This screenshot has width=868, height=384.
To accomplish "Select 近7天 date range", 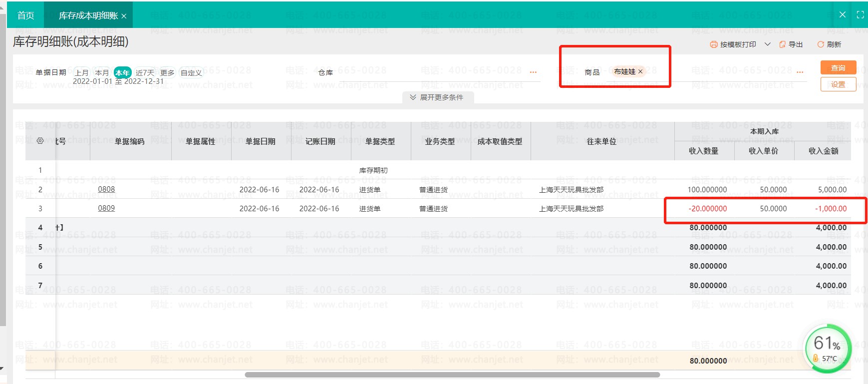I will [x=145, y=73].
